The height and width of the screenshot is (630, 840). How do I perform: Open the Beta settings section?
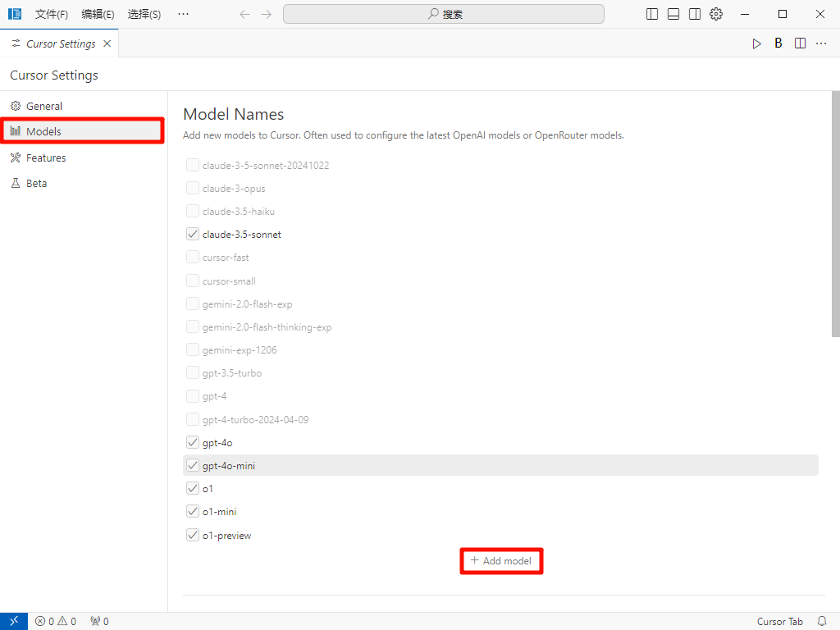point(36,183)
